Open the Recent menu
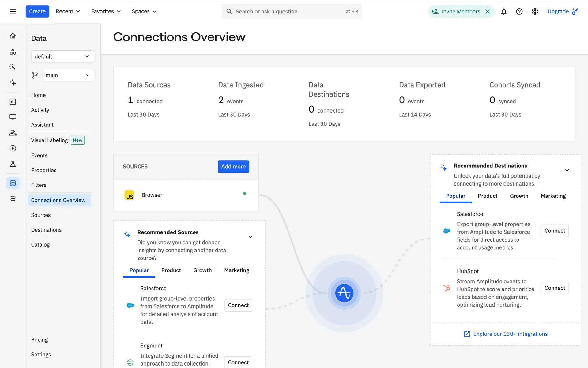 [68, 11]
